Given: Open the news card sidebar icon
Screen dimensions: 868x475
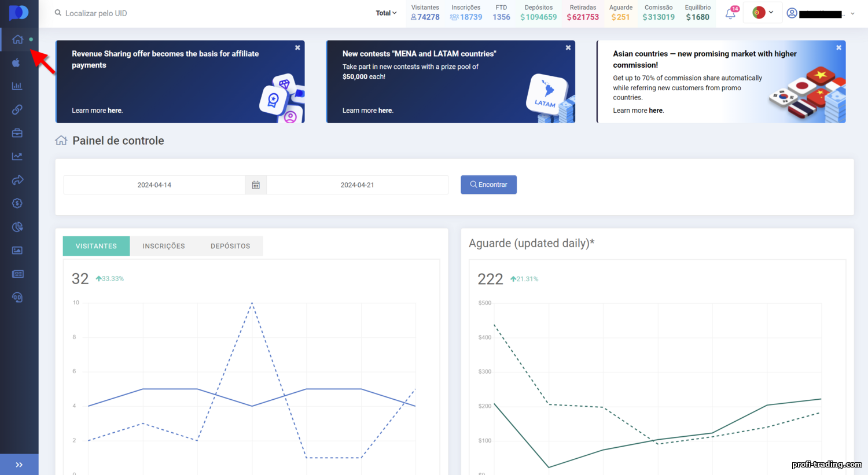Looking at the screenshot, I should click(x=17, y=274).
